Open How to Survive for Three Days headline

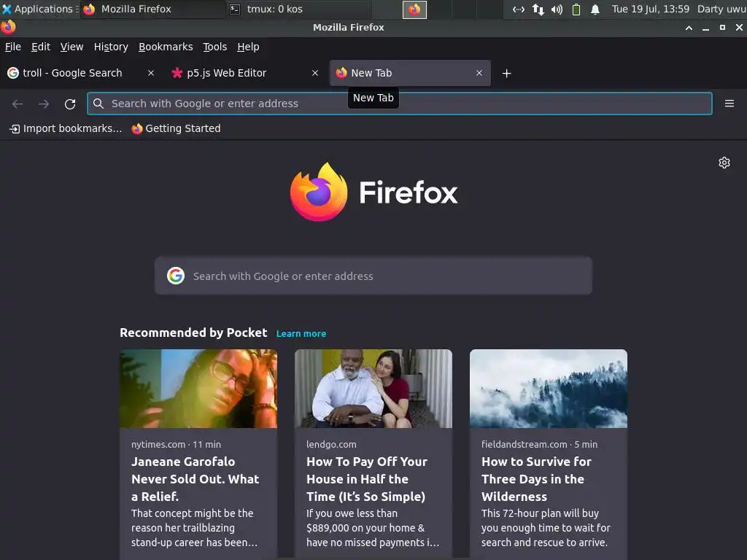coord(536,479)
